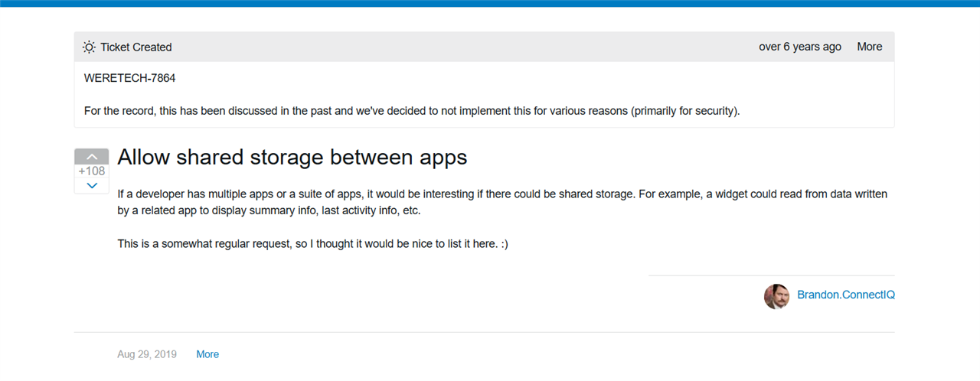
Task: Click the 'Allow shared storage between apps' title
Action: [292, 157]
